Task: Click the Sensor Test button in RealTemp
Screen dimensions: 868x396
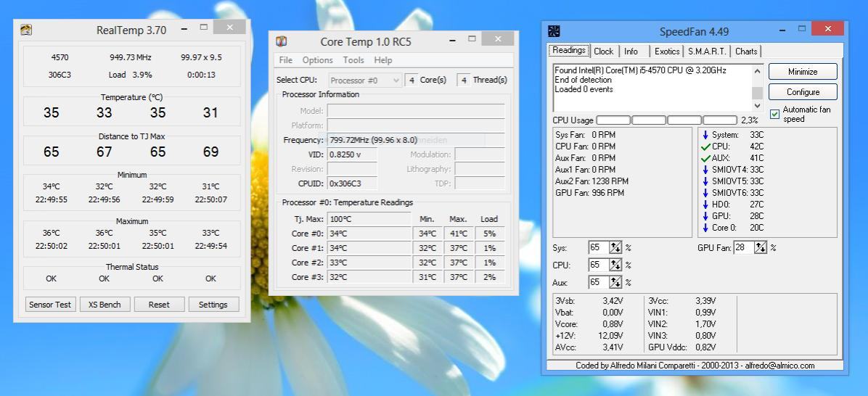Action: pyautogui.click(x=50, y=304)
